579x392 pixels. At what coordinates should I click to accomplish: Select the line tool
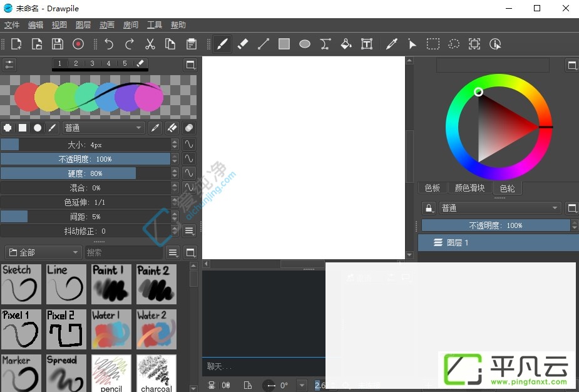click(x=264, y=44)
